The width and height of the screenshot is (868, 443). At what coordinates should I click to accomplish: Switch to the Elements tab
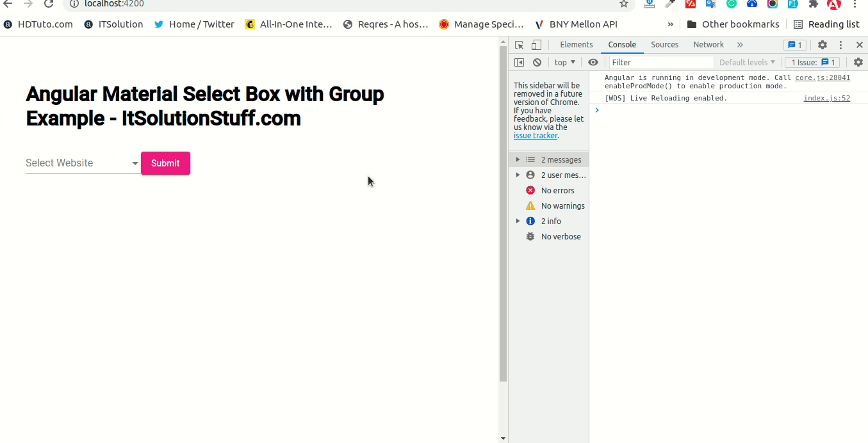tap(576, 44)
